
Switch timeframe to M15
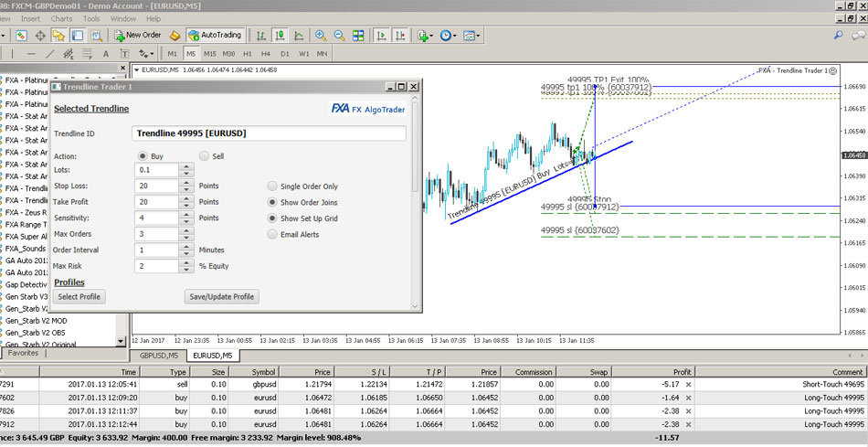(x=210, y=54)
